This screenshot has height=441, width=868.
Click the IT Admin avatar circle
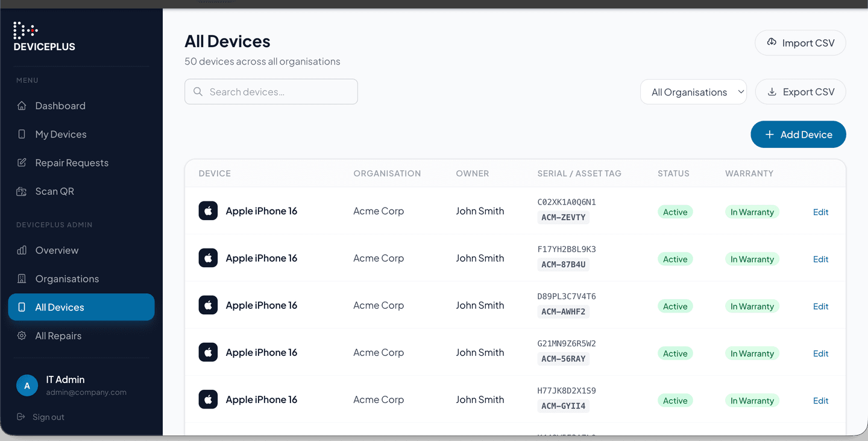click(27, 385)
